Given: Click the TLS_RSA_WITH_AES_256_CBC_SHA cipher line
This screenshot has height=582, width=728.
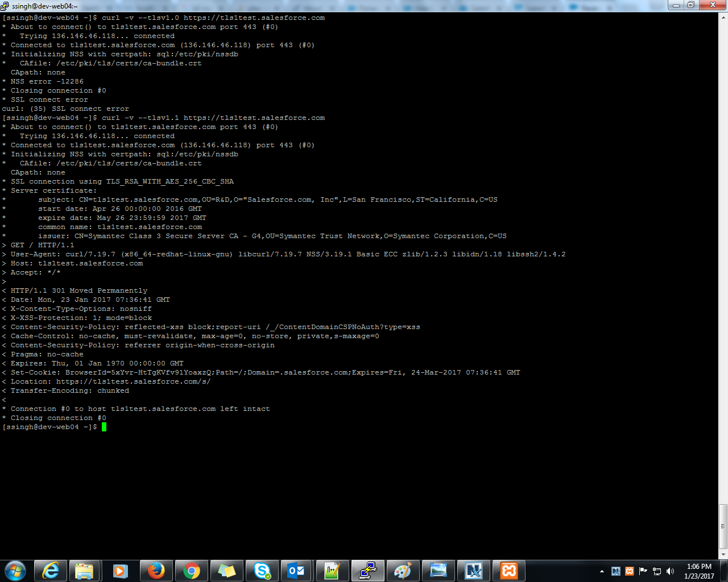Looking at the screenshot, I should pos(118,181).
